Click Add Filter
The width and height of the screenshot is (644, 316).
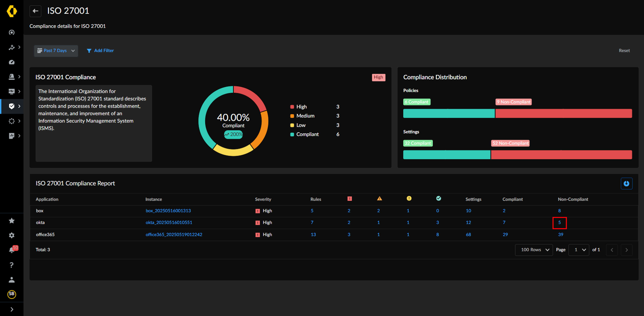click(x=100, y=51)
